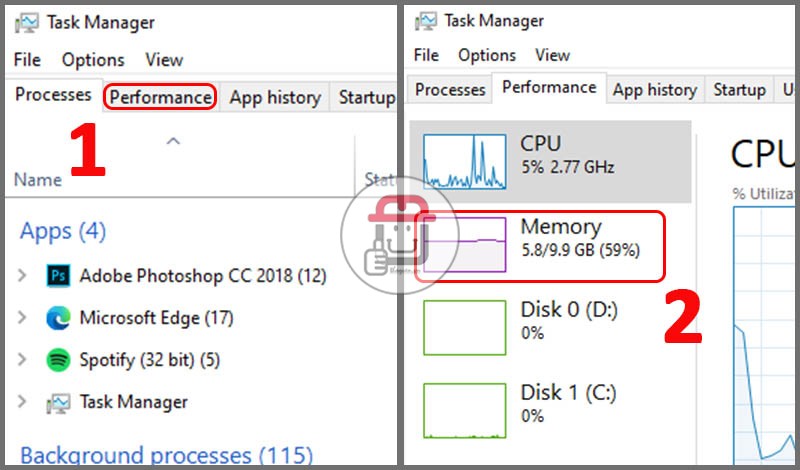Click the Microsoft Edge app icon
This screenshot has height=470, width=800.
[58, 318]
